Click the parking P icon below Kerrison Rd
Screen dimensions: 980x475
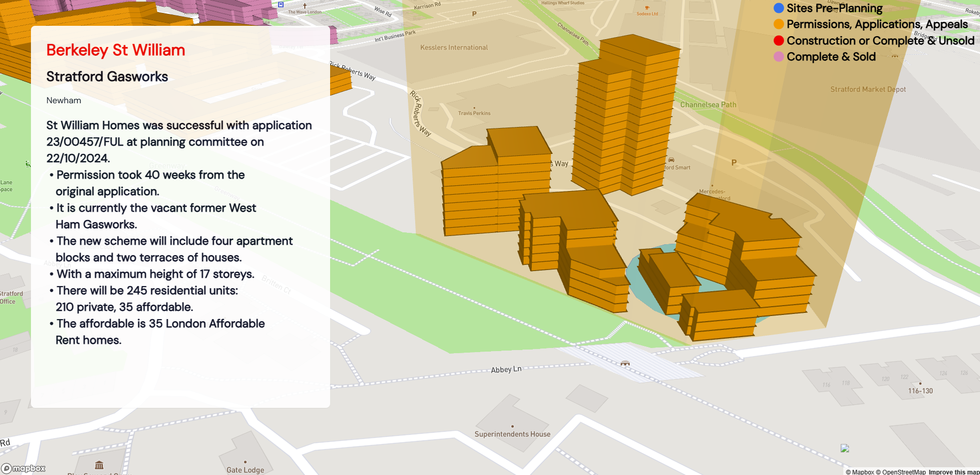474,14
